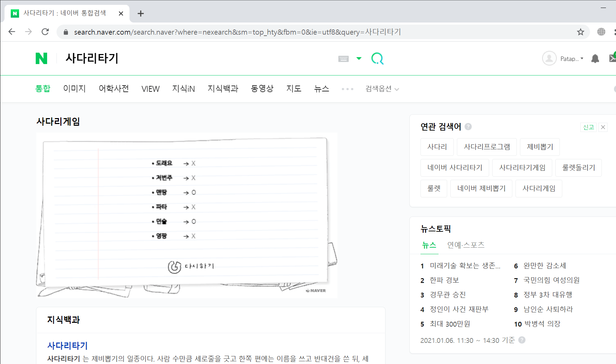Open news topic 완만한 감소세
Image resolution: width=616 pixels, height=364 pixels.
(545, 266)
